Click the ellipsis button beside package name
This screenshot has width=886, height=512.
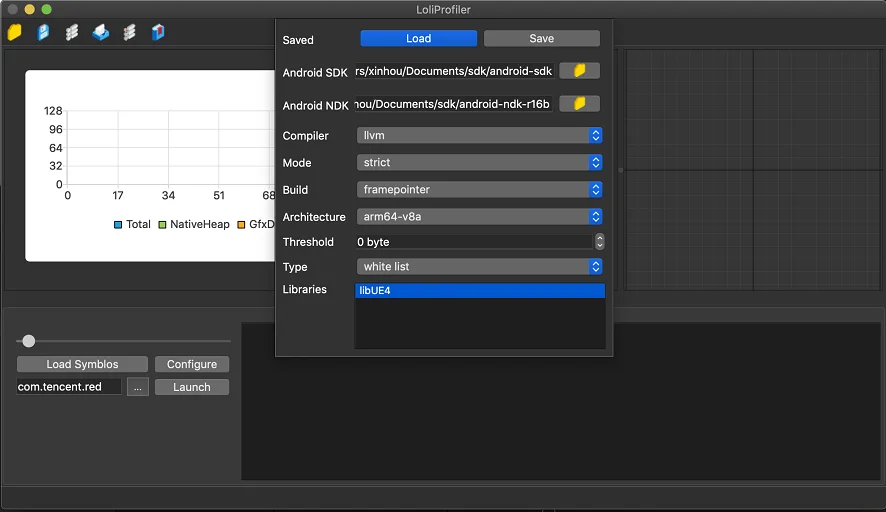[138, 387]
